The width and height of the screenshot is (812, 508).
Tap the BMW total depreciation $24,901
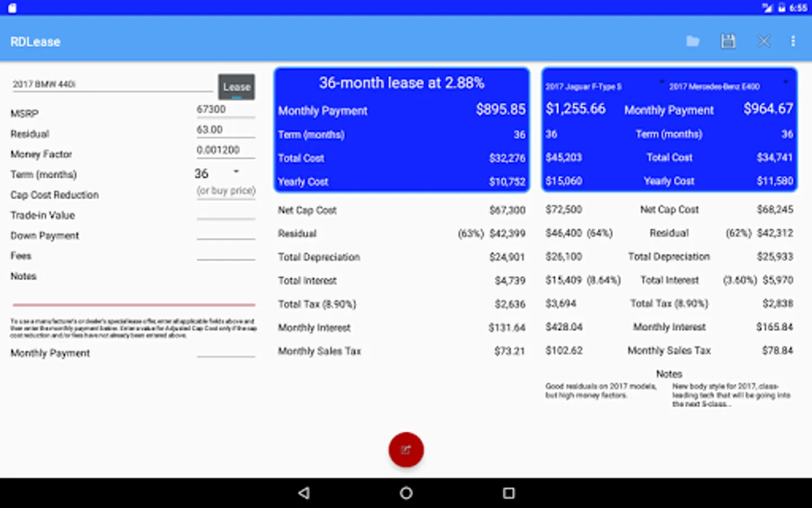pos(507,257)
